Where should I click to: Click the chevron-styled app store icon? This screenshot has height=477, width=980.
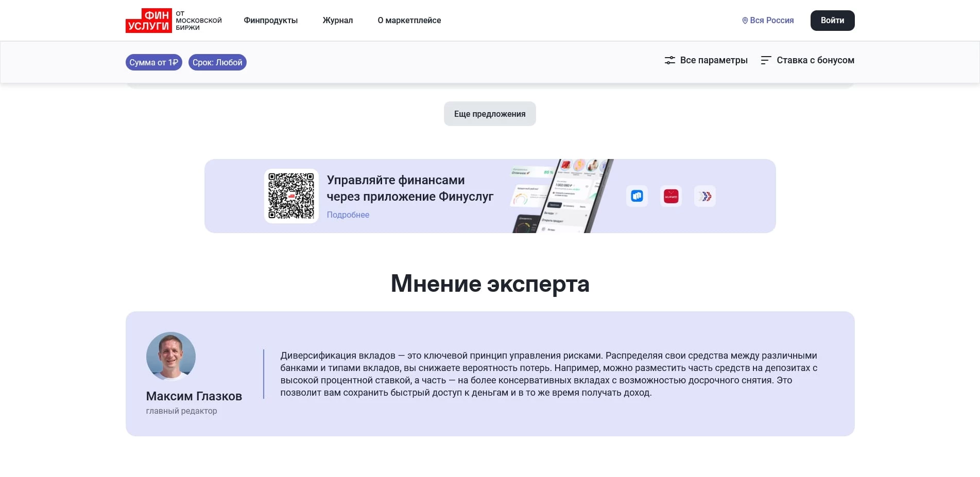point(705,196)
